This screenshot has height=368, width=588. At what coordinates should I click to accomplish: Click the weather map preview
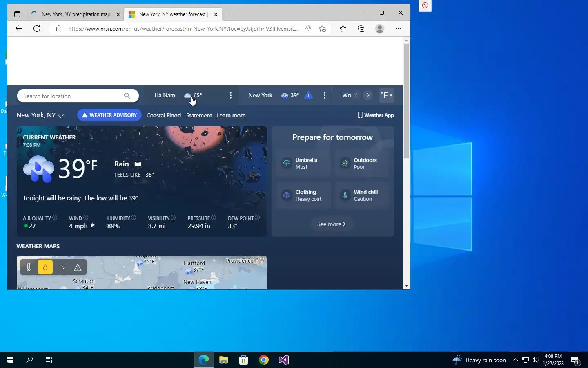coord(142,273)
